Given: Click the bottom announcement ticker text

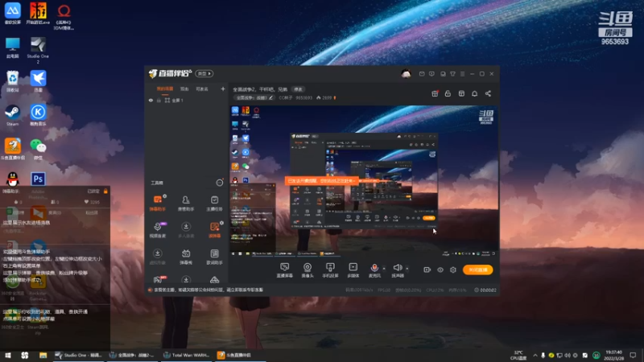Looking at the screenshot, I should pos(208,290).
